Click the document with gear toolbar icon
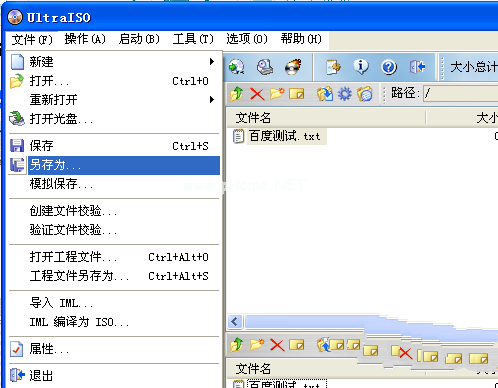 click(333, 67)
